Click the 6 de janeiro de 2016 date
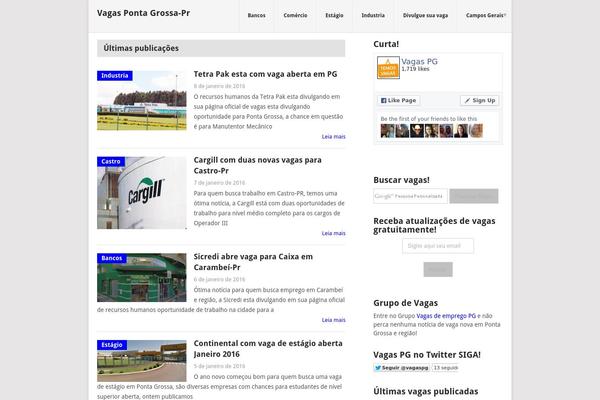Image resolution: width=600 pixels, height=400 pixels. 219,279
